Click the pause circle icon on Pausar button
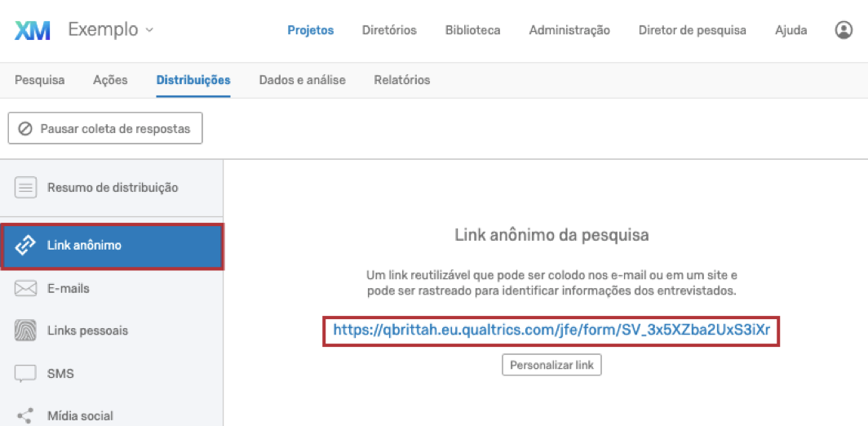Image resolution: width=868 pixels, height=426 pixels. (x=25, y=129)
